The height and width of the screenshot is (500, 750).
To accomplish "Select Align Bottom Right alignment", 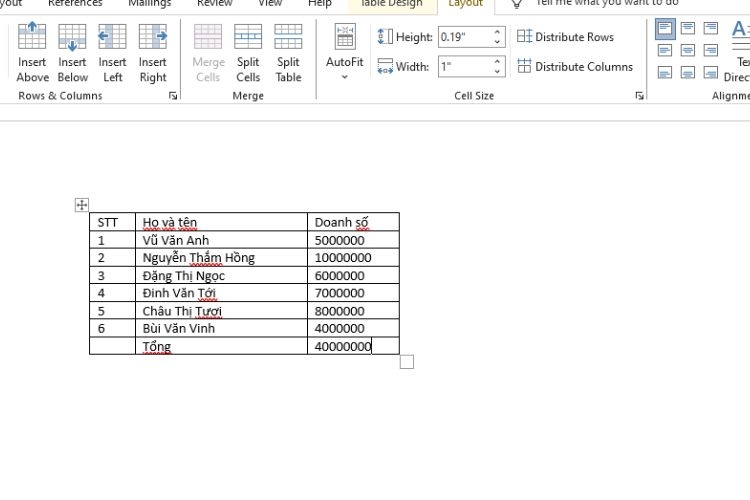I will pos(711,73).
